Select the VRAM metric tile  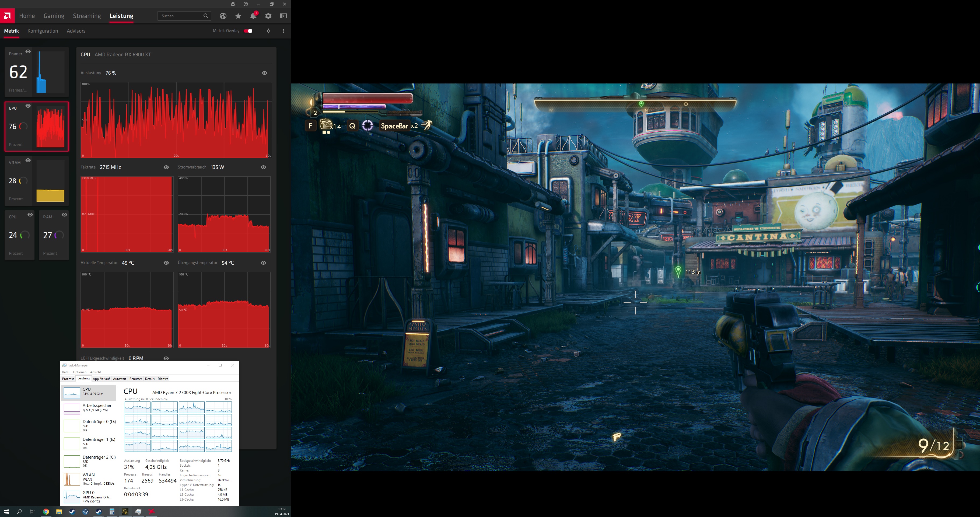click(x=37, y=181)
